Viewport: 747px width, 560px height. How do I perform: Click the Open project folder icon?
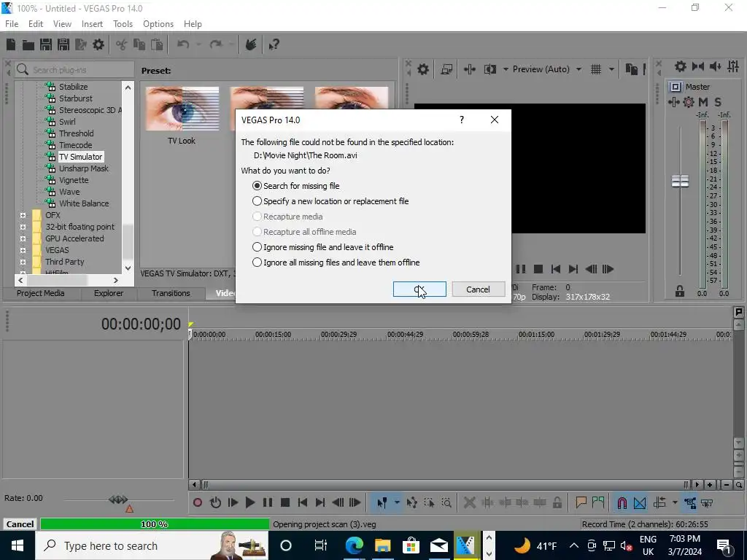(x=28, y=44)
